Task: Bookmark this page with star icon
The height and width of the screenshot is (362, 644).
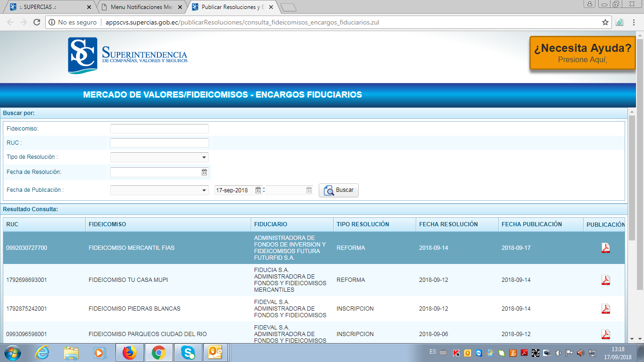Action: tap(605, 22)
